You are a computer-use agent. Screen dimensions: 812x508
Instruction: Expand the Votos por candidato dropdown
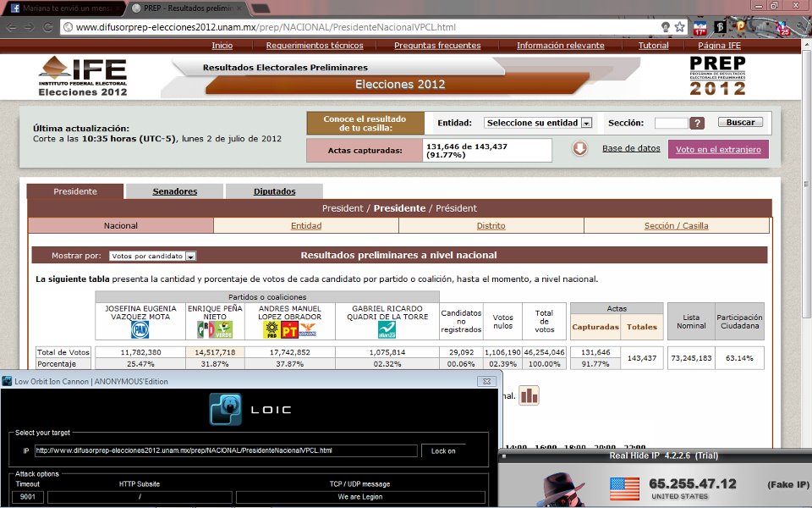tap(153, 256)
